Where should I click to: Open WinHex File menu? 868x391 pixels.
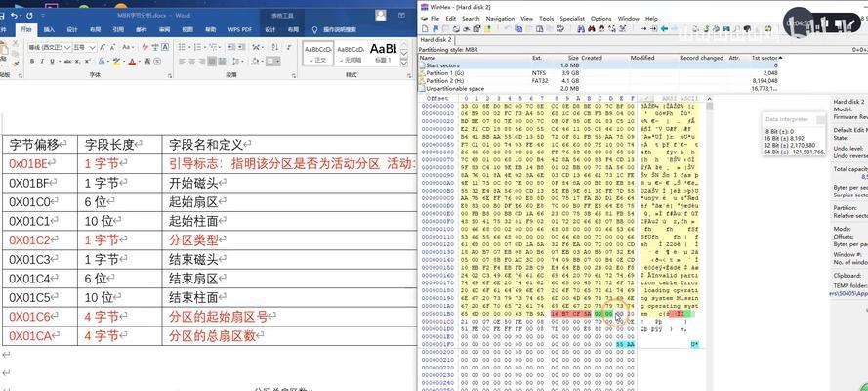coord(434,19)
